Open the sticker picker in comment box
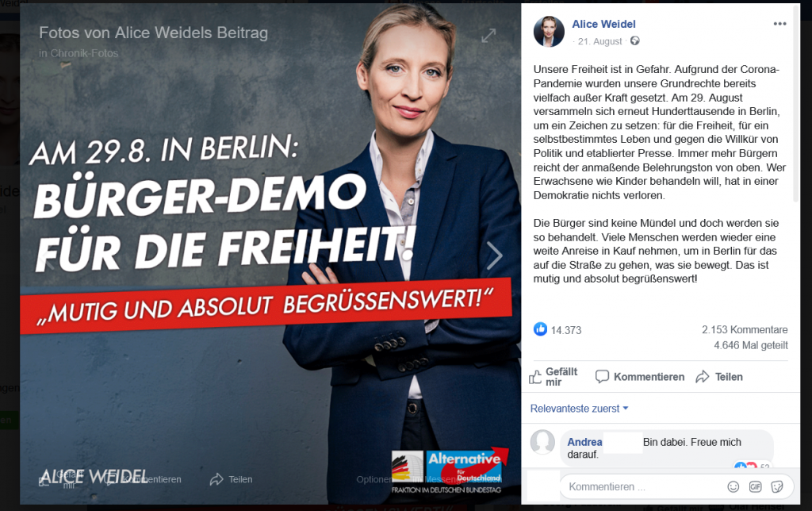 pyautogui.click(x=777, y=486)
